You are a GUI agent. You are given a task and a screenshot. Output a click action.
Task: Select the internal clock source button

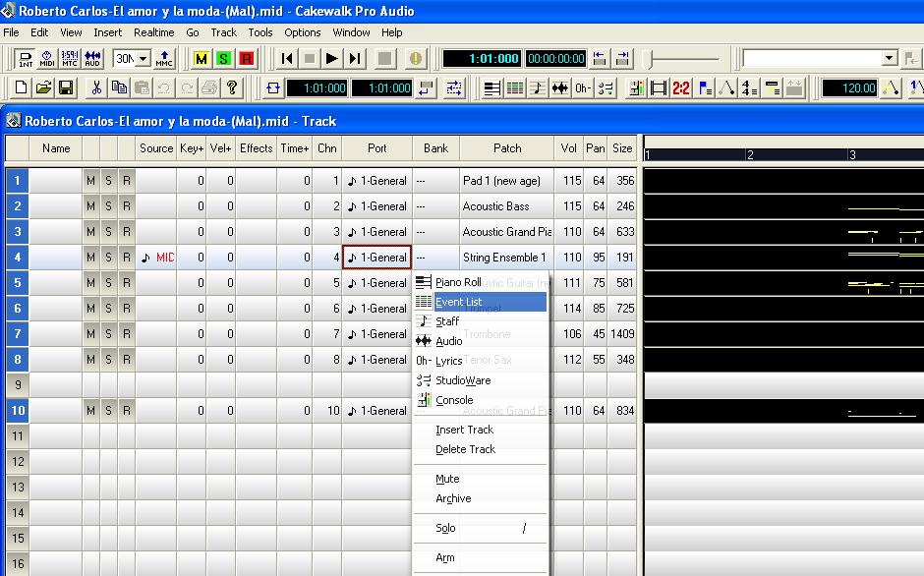click(26, 59)
